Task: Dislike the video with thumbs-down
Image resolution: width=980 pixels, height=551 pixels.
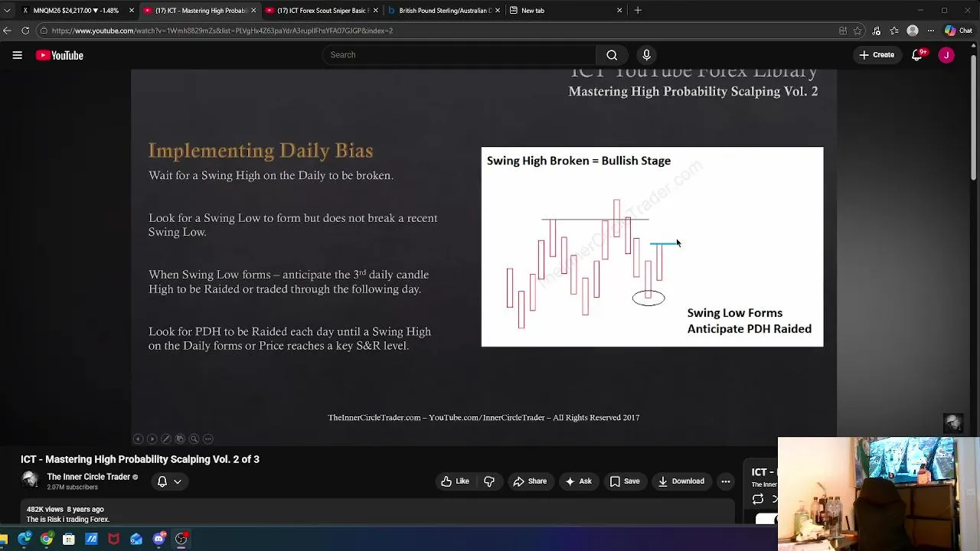Action: tap(489, 481)
